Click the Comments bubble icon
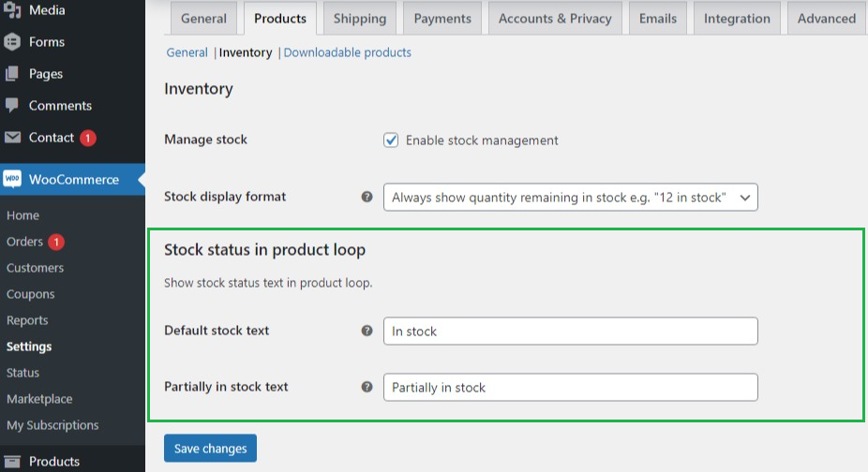The height and width of the screenshot is (472, 868). 12,105
